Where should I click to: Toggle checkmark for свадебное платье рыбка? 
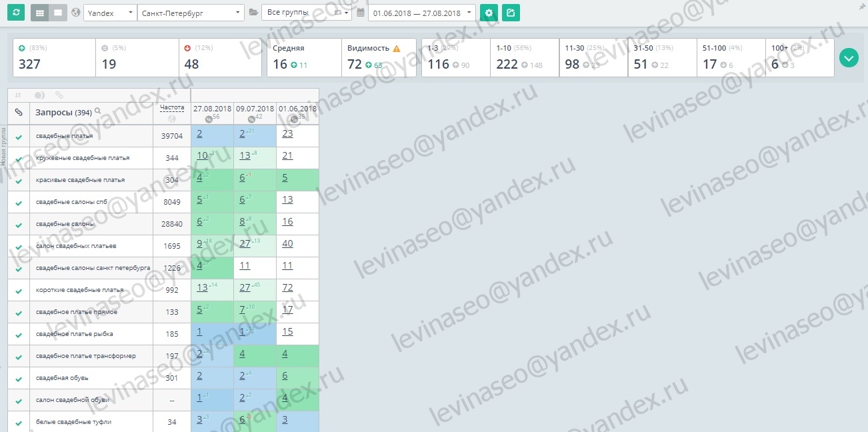pyautogui.click(x=19, y=335)
